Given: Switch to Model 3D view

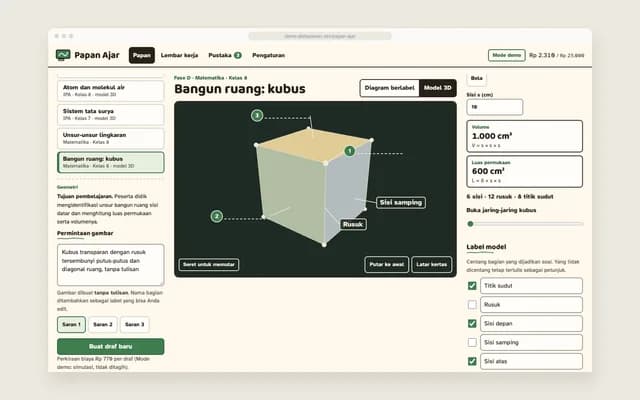Looking at the screenshot, I should pos(438,88).
